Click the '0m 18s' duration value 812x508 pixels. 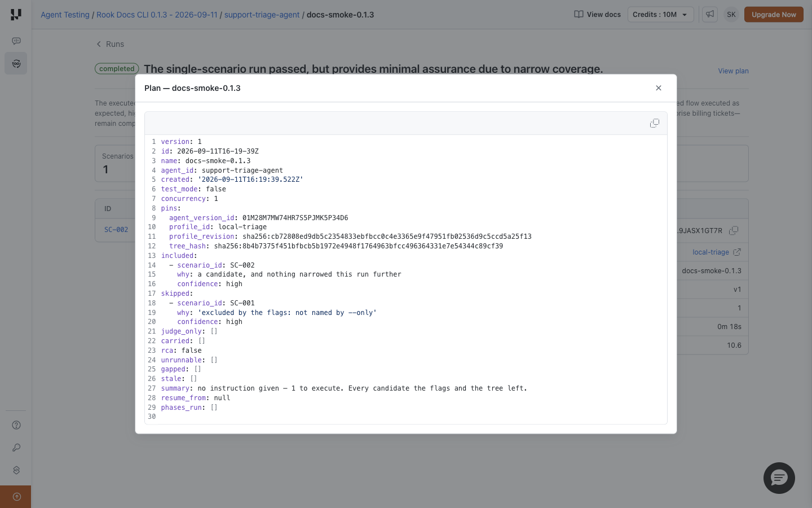[x=730, y=327]
